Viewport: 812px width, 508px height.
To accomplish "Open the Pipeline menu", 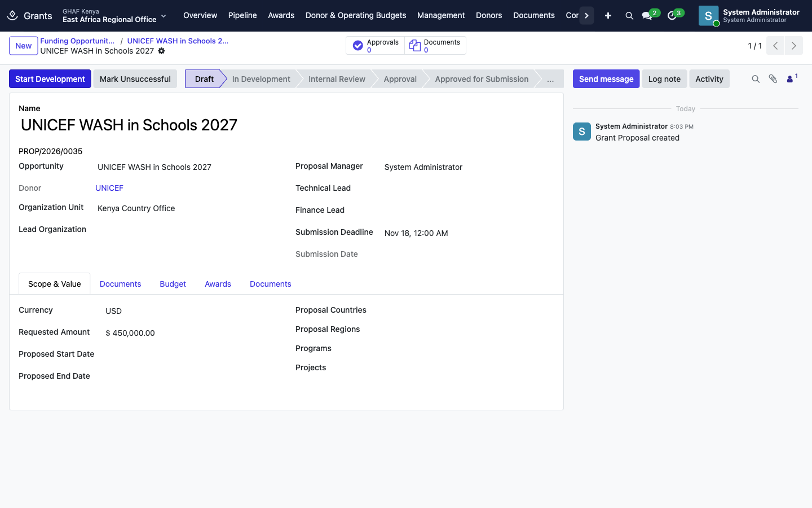I will click(x=242, y=15).
